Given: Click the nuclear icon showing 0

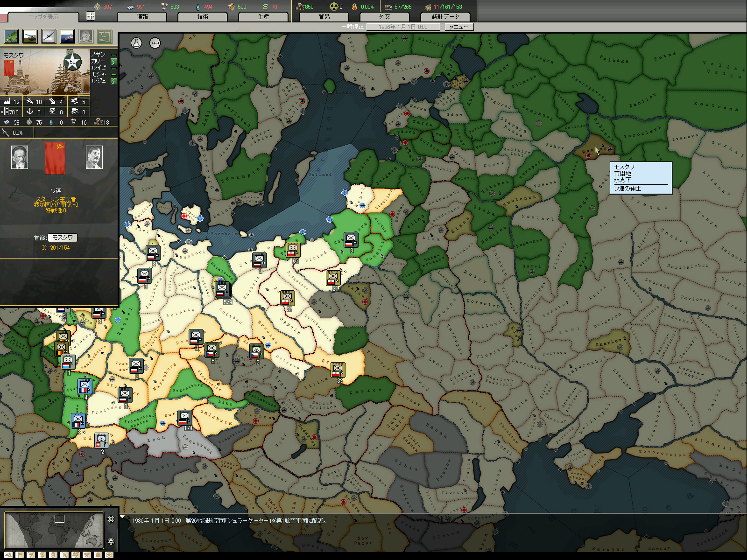Looking at the screenshot, I should pos(333,7).
